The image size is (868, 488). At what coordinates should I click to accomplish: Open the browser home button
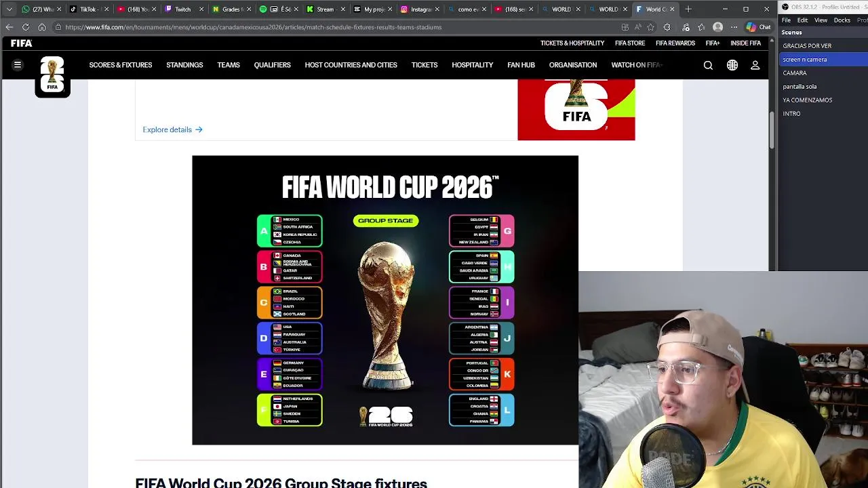pos(42,27)
